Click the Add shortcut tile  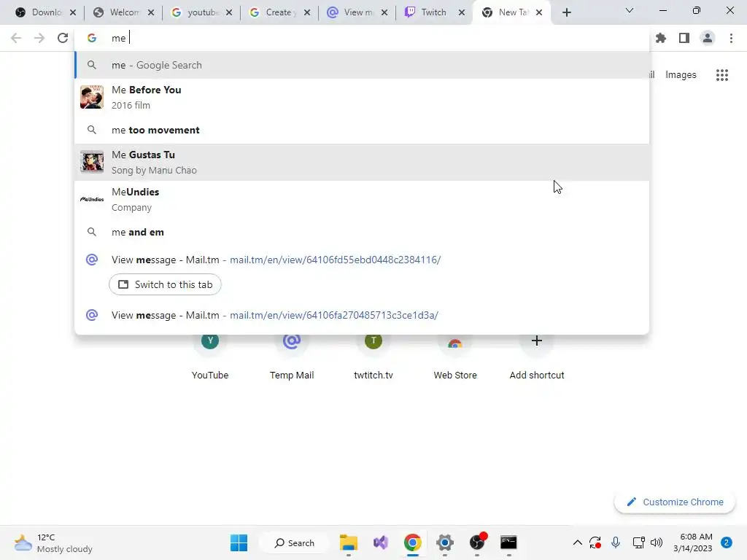tap(537, 357)
